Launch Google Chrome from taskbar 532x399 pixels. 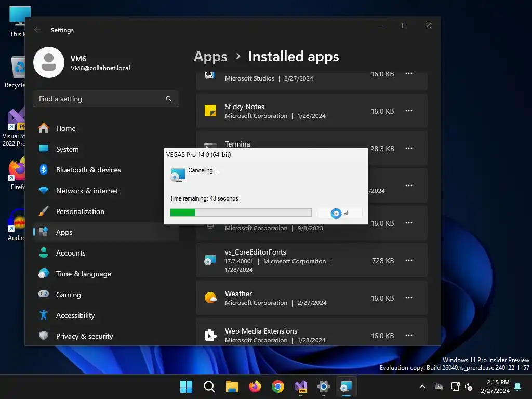pyautogui.click(x=278, y=387)
